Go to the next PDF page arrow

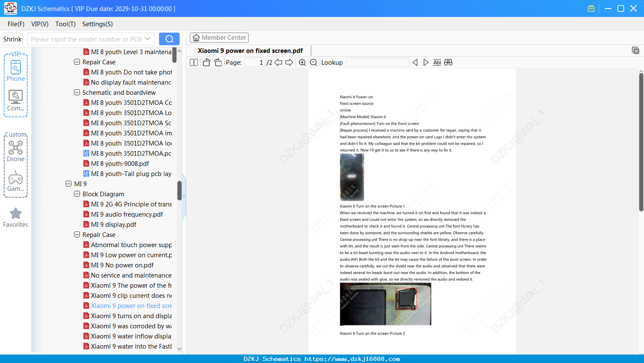pyautogui.click(x=289, y=63)
